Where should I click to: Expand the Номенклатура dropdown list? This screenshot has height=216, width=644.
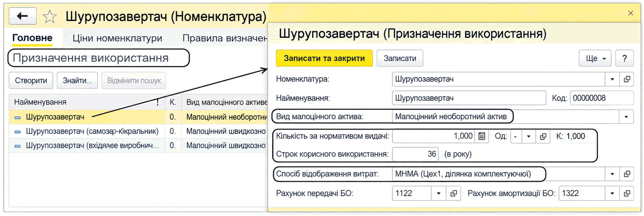[612, 79]
